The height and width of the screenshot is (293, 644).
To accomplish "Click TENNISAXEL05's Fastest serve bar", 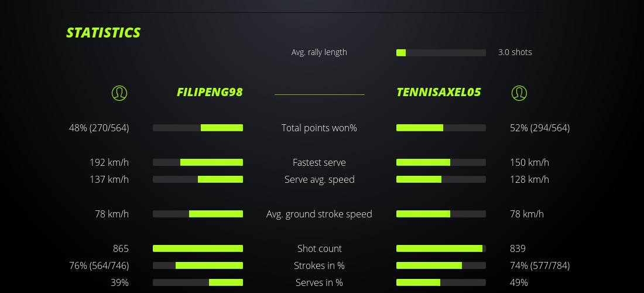I will pyautogui.click(x=441, y=162).
